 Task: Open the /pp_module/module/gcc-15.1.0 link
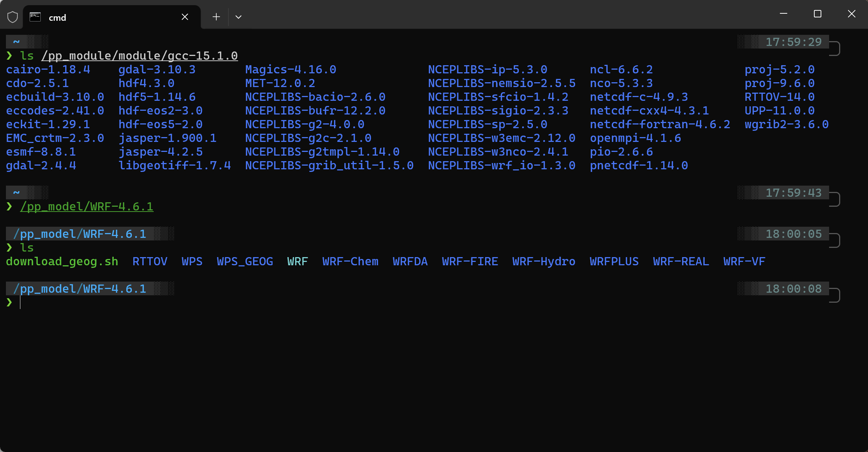point(139,56)
